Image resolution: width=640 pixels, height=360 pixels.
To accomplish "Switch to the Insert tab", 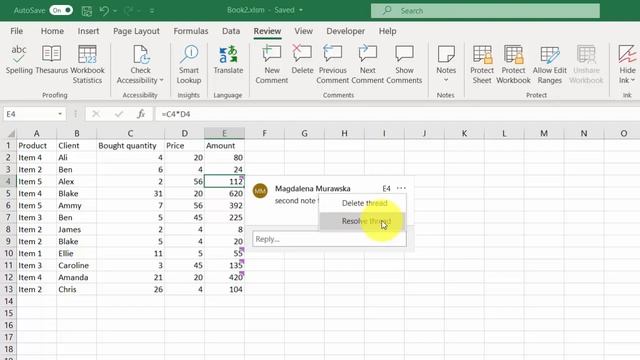I will pyautogui.click(x=88, y=31).
